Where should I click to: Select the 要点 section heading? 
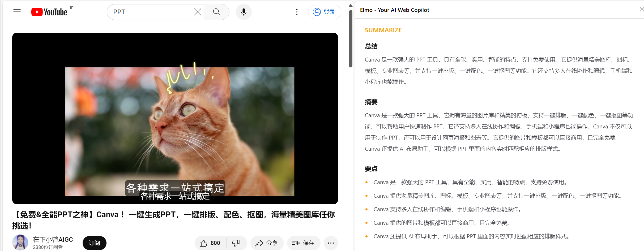pyautogui.click(x=371, y=169)
